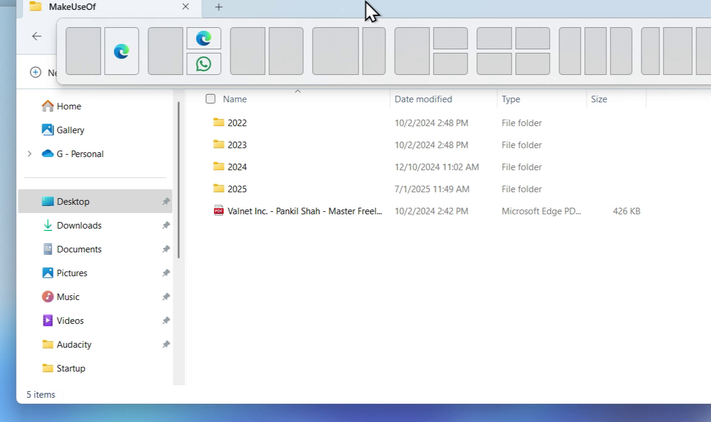The width and height of the screenshot is (711, 422).
Task: Toggle the pin icon beside Audacity
Action: 166,345
